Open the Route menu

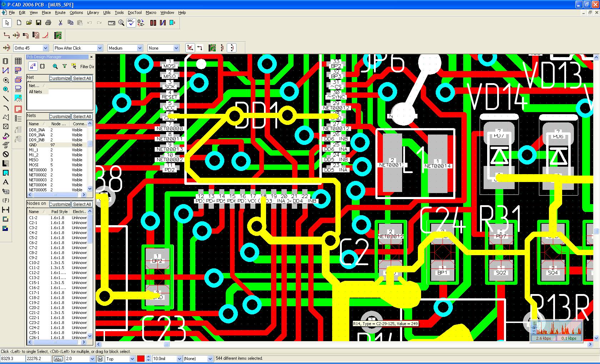click(x=60, y=12)
